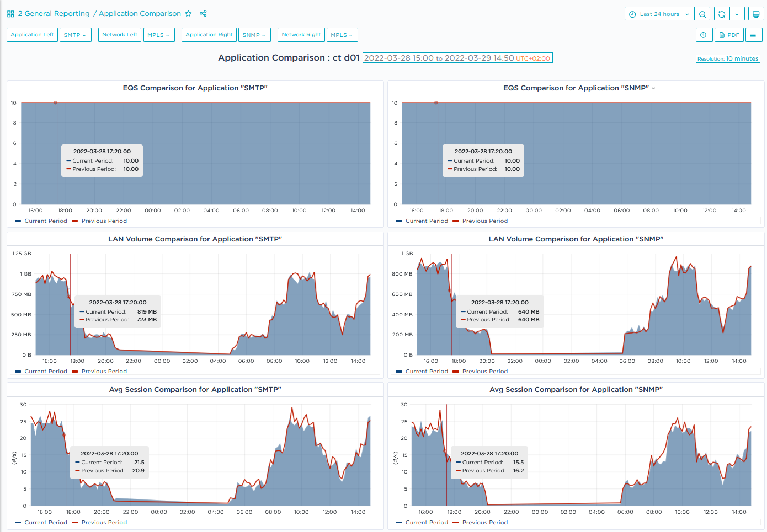This screenshot has height=532, width=767.
Task: Click the Resolution: 10 minutes label
Action: tap(727, 59)
